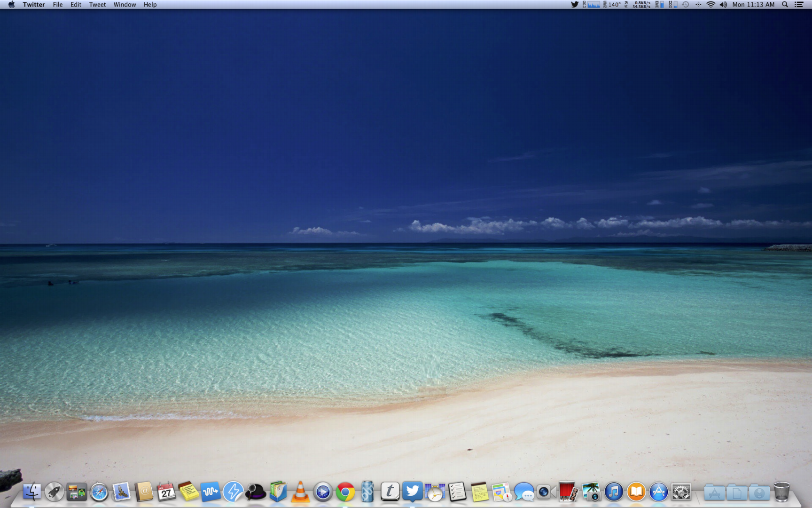Open Downloads folder stack in dock

[x=759, y=492]
